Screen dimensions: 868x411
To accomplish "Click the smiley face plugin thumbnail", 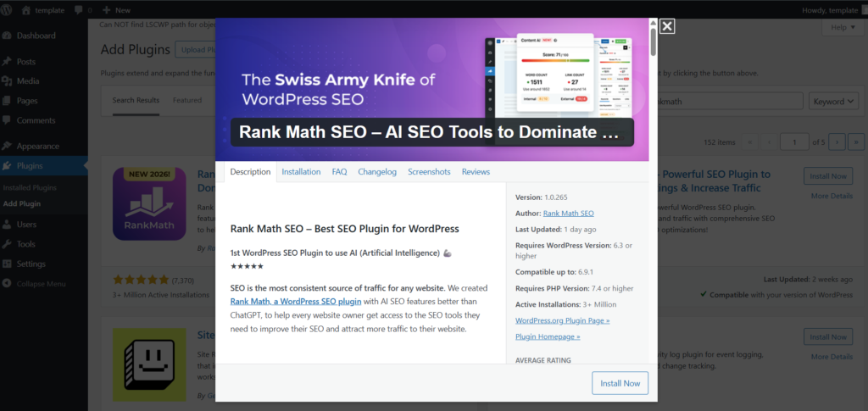I will pos(149,364).
